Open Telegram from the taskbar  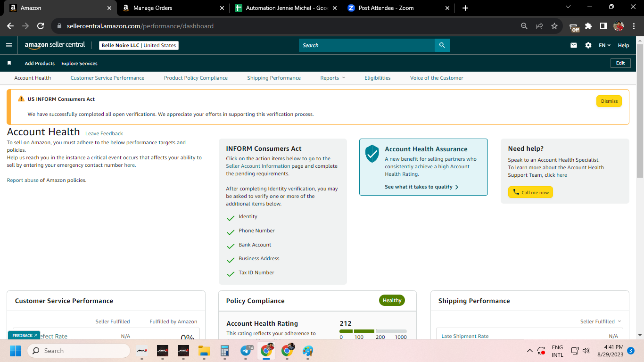tap(246, 351)
